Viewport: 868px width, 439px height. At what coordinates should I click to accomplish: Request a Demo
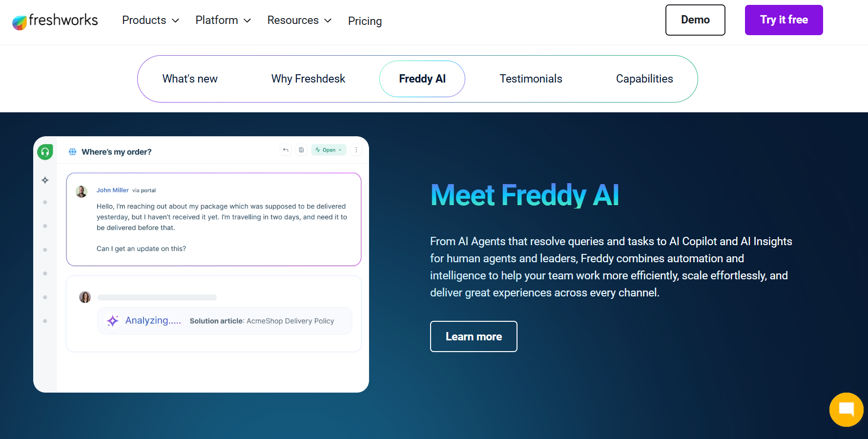point(695,20)
